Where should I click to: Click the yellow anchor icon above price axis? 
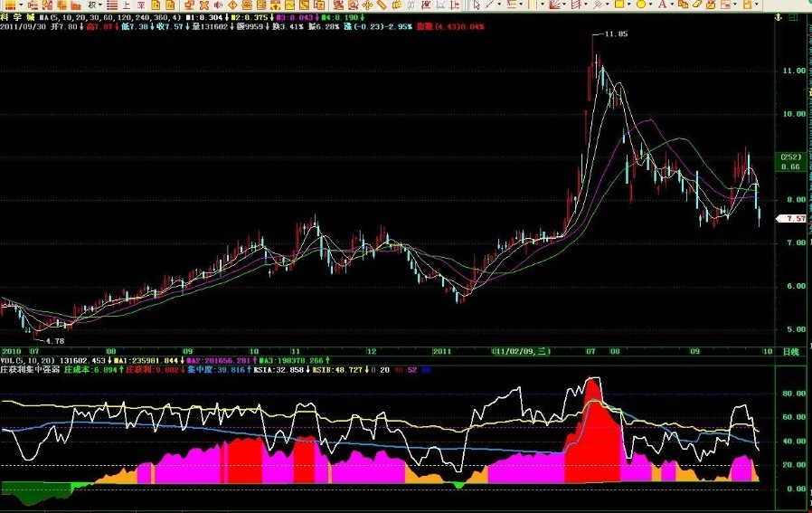pyautogui.click(x=778, y=17)
